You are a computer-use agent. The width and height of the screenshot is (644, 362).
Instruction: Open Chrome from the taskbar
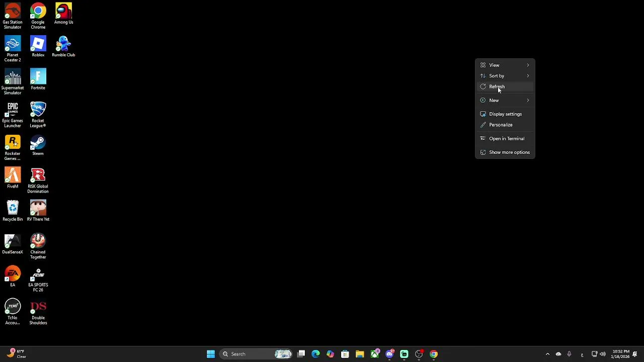[434, 354]
